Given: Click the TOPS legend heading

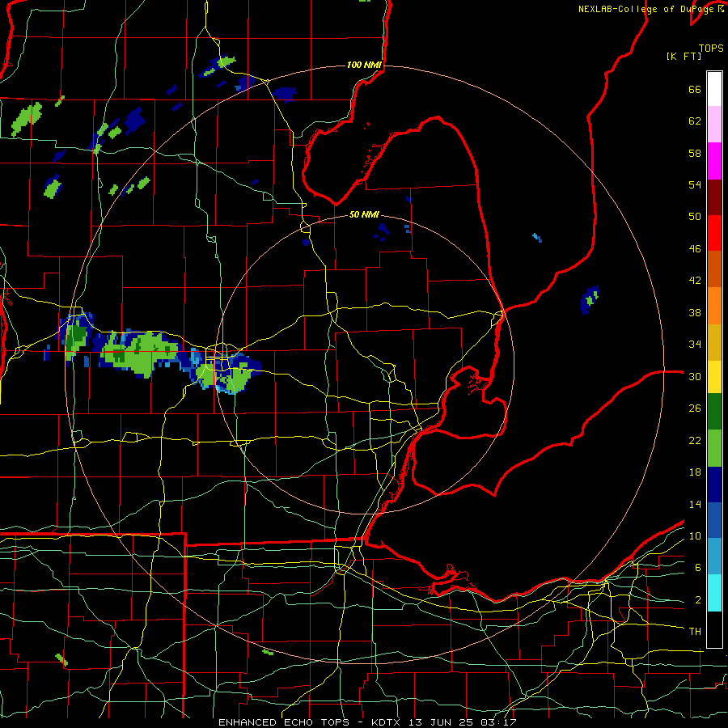Looking at the screenshot, I should [711, 48].
